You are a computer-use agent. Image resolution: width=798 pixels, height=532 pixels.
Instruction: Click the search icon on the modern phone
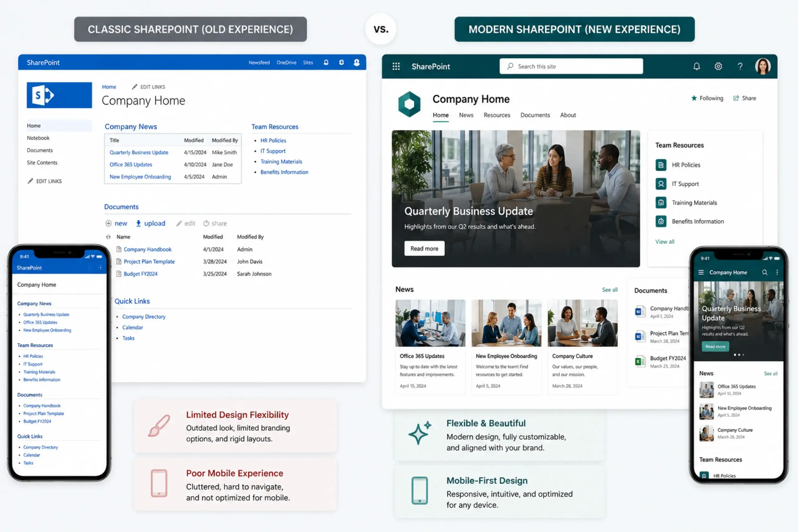[x=765, y=272]
